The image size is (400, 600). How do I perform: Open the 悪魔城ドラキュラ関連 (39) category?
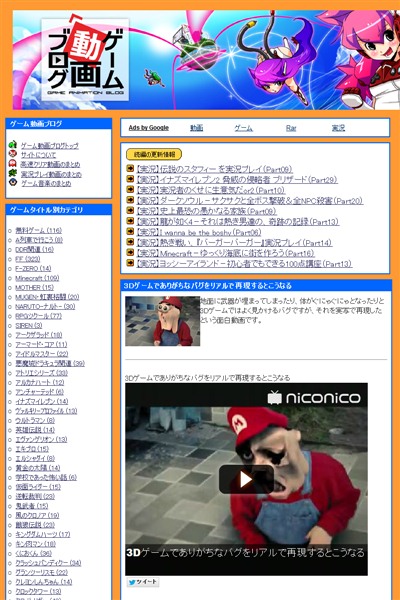click(50, 364)
